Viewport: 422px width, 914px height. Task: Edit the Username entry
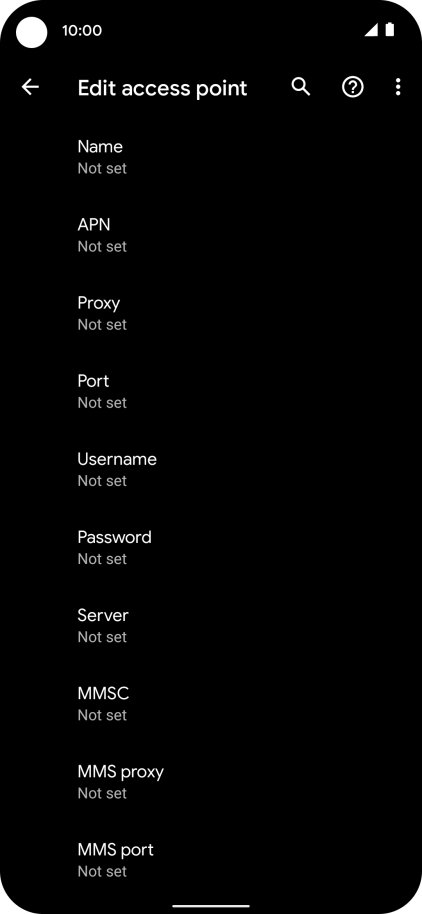pos(211,469)
